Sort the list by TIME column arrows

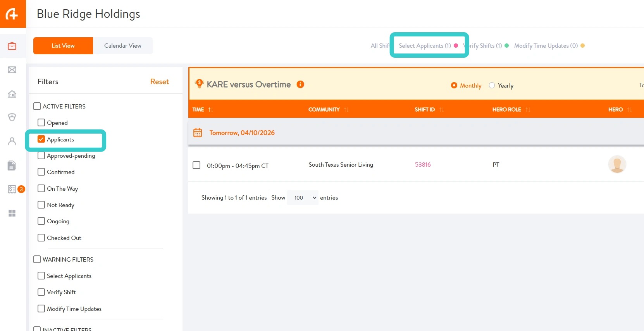(210, 110)
